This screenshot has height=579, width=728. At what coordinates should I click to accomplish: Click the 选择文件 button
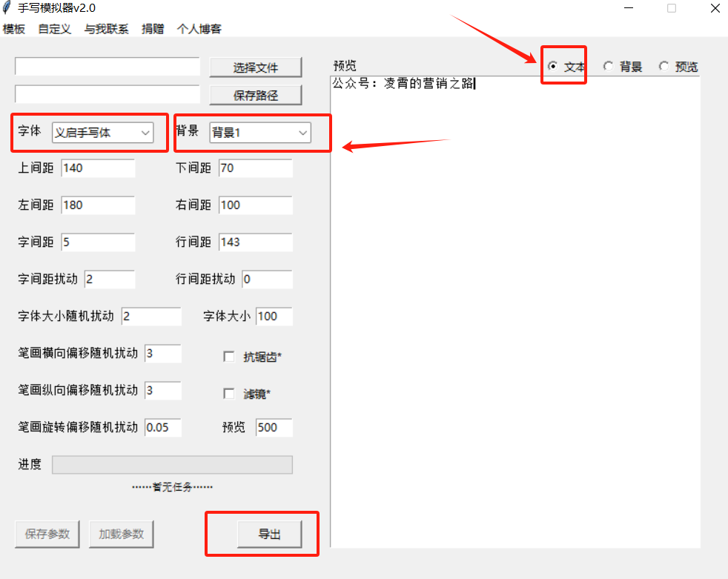click(256, 67)
